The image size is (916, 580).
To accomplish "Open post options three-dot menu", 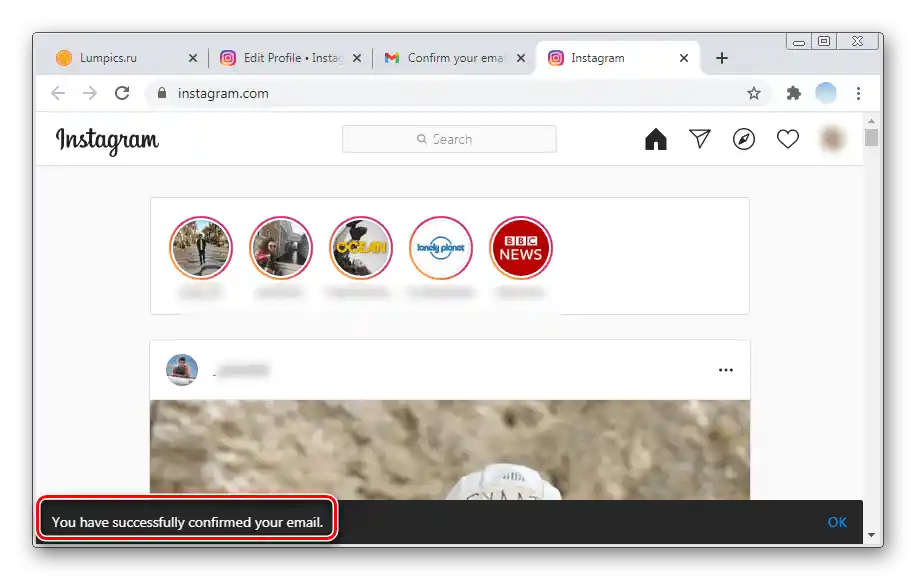I will 726,370.
